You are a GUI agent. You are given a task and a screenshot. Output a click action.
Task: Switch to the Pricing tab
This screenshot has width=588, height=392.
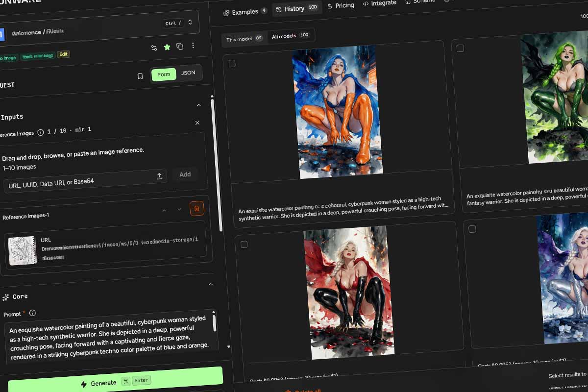(341, 5)
